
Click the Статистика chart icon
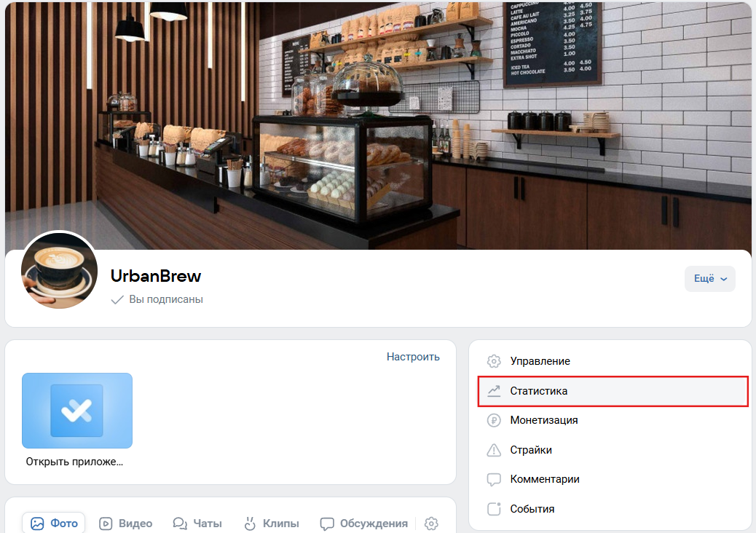[x=494, y=391]
